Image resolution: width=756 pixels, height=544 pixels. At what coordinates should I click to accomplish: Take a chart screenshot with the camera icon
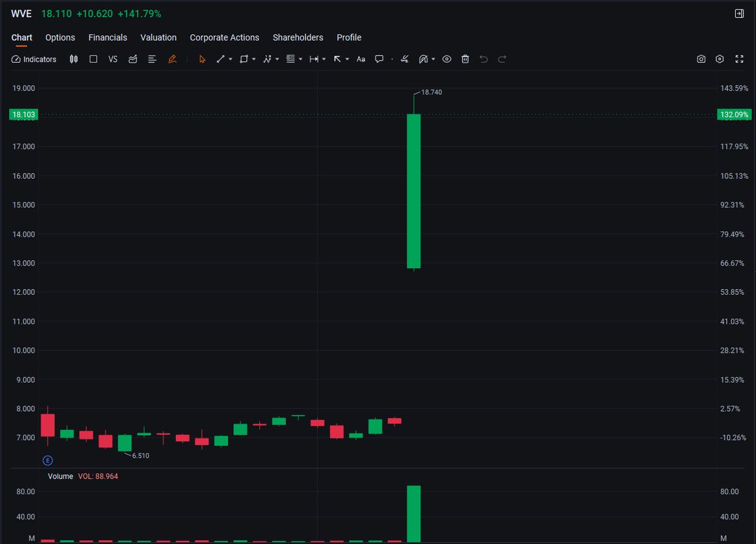click(x=701, y=59)
